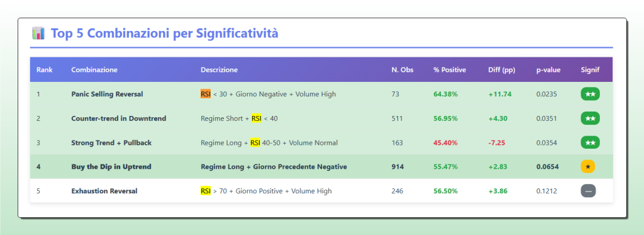The width and height of the screenshot is (644, 235).
Task: Click the orange-highlighted RSI in the Panic Selling row
Action: coord(206,95)
